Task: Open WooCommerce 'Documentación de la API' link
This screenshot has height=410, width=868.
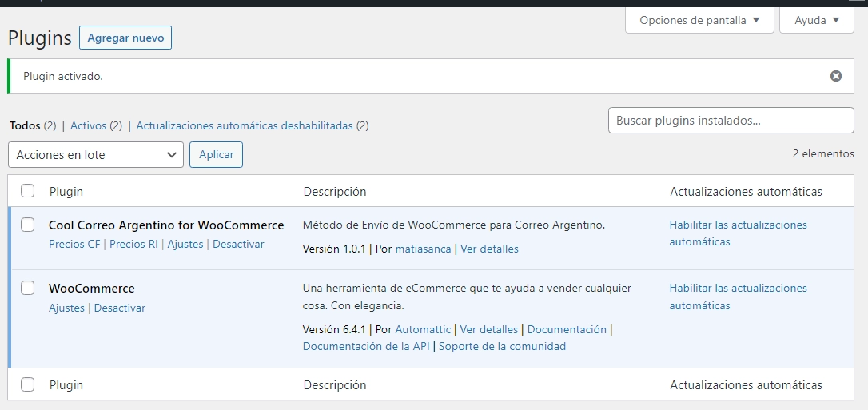Action: click(366, 346)
